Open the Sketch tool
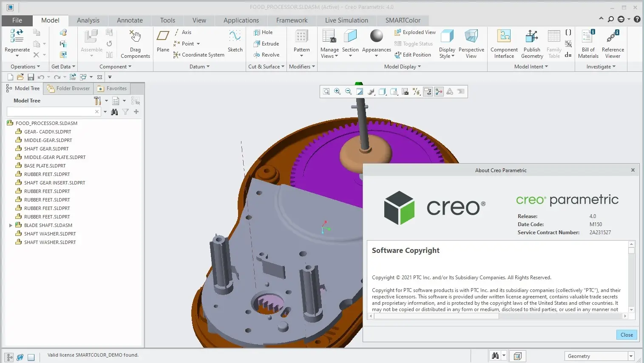The height and width of the screenshot is (363, 644). [x=235, y=41]
